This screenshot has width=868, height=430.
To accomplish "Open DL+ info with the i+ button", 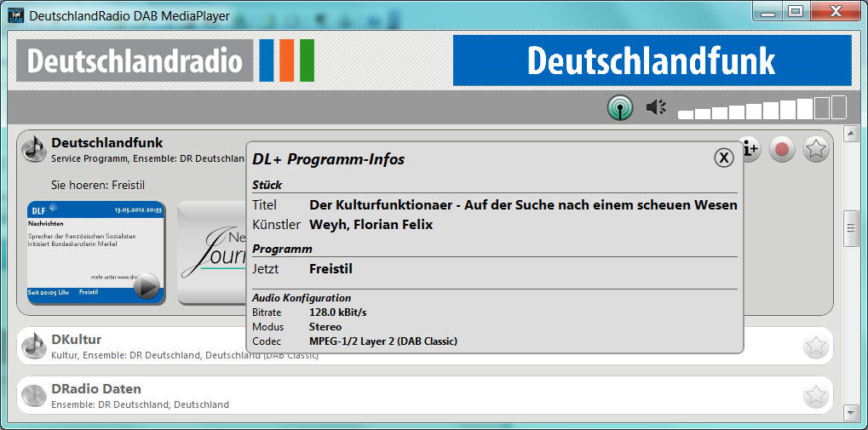I will 750,149.
